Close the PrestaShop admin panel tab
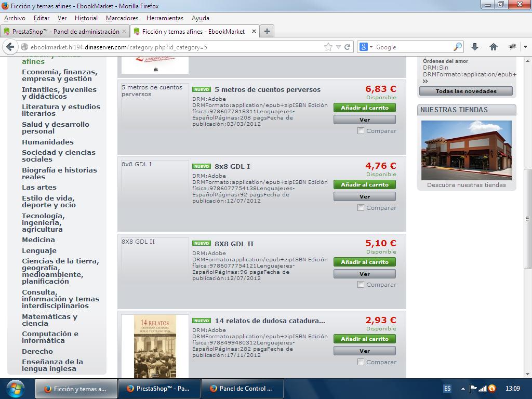 pyautogui.click(x=124, y=31)
